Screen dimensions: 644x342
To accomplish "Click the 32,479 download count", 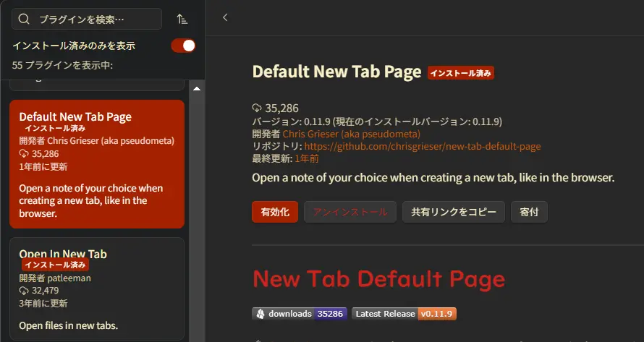I will click(x=45, y=290).
